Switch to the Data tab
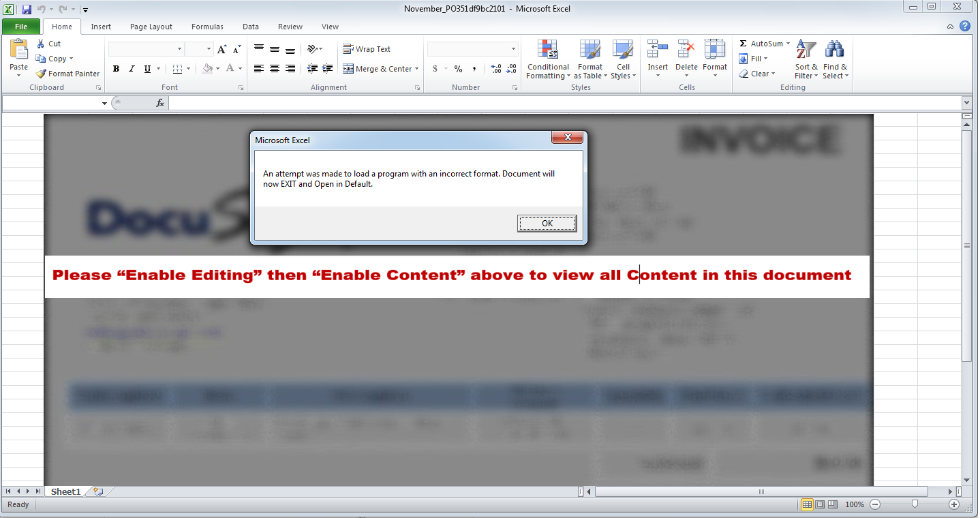The height and width of the screenshot is (518, 980). click(x=251, y=27)
